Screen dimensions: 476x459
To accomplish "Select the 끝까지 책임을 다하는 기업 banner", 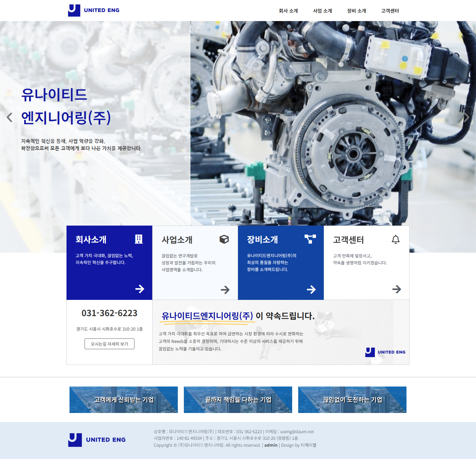I will click(x=238, y=400).
